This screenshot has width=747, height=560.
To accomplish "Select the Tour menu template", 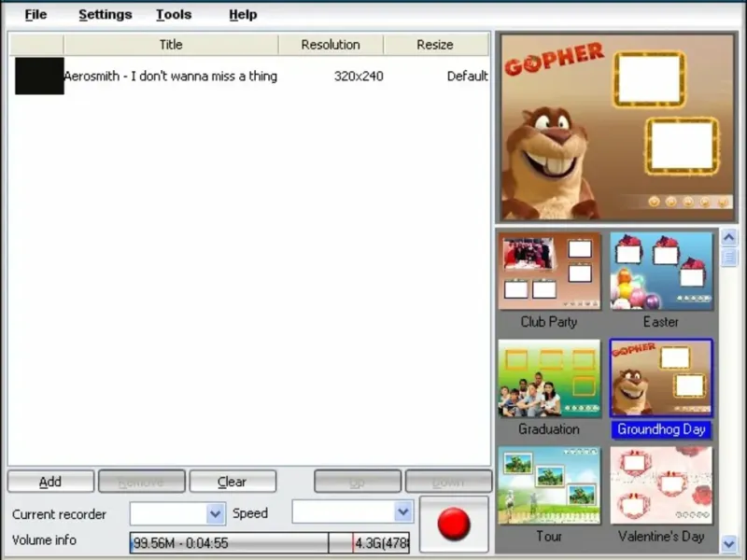I will coord(549,485).
